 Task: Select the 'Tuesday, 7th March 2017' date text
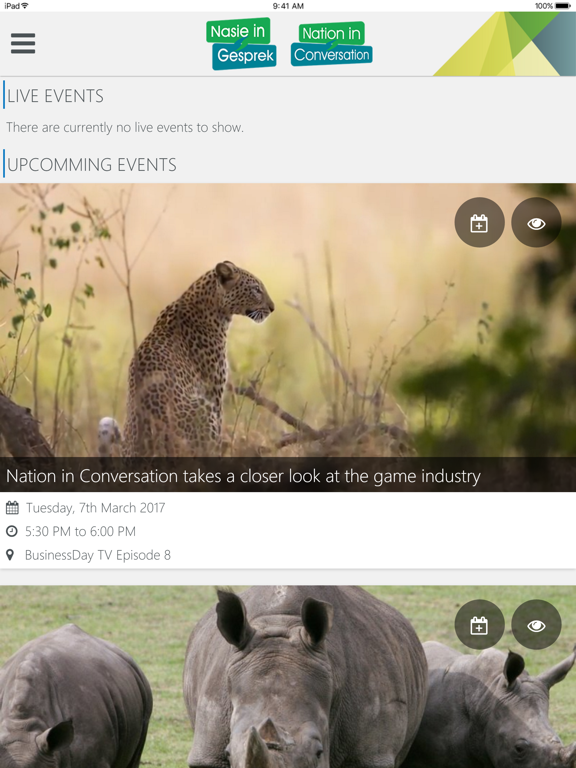[x=96, y=508]
